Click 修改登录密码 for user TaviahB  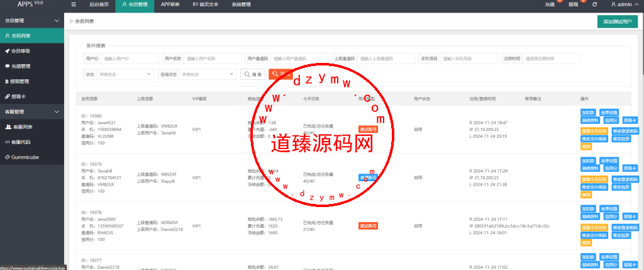[x=625, y=179]
